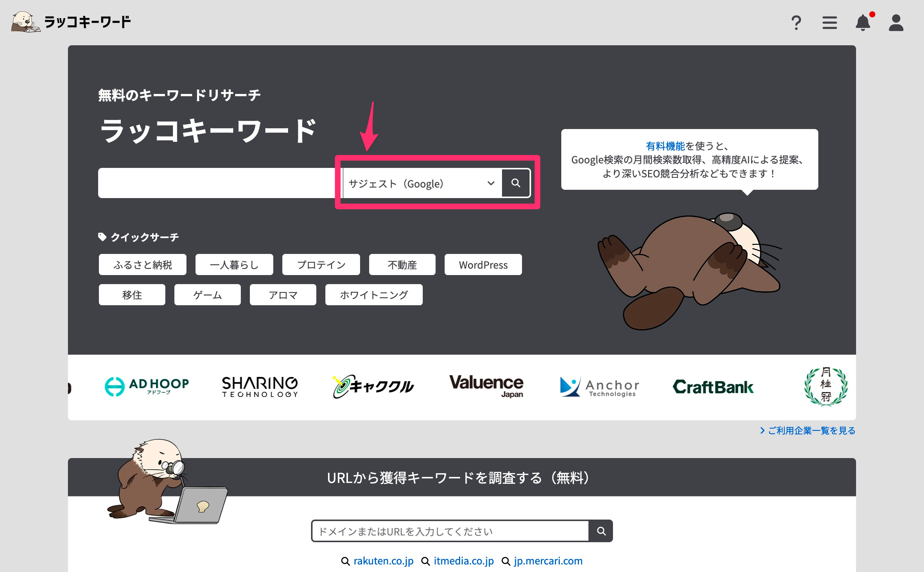Select the 移住 quick search tag
The height and width of the screenshot is (572, 924).
(132, 295)
